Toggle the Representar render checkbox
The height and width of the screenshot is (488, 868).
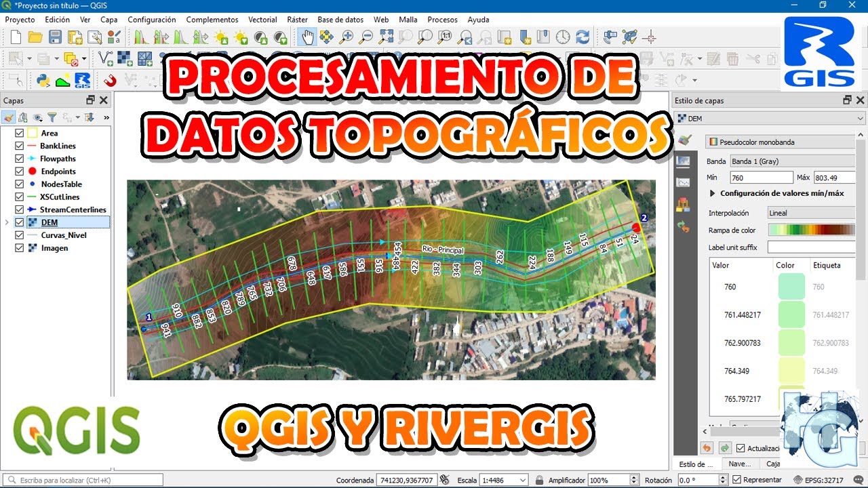click(x=736, y=480)
